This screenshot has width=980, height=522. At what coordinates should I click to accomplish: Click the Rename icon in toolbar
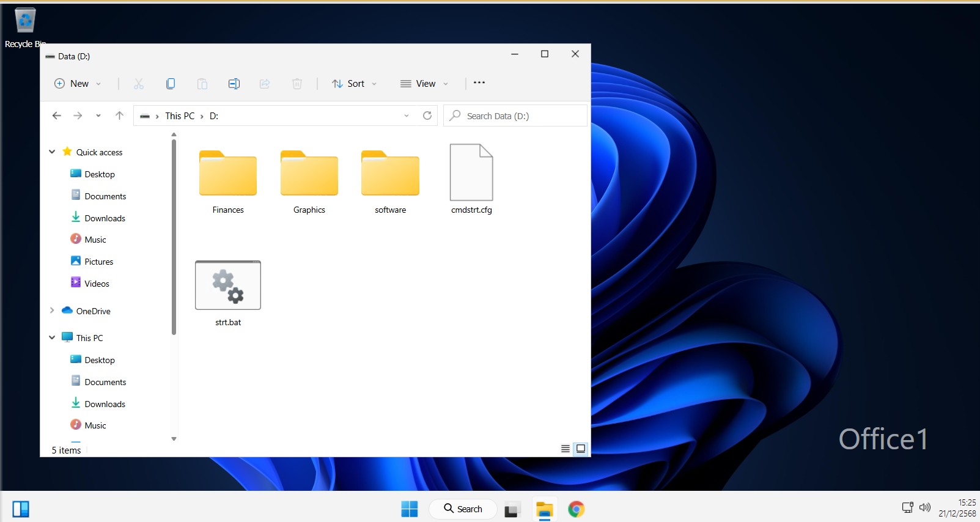tap(234, 84)
